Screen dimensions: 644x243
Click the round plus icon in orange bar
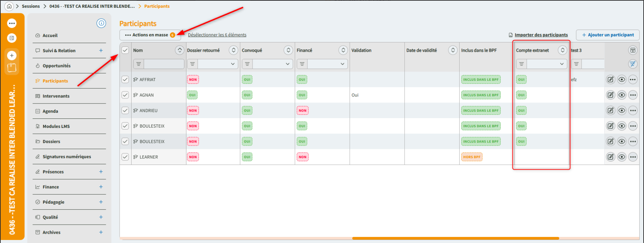pos(12,55)
